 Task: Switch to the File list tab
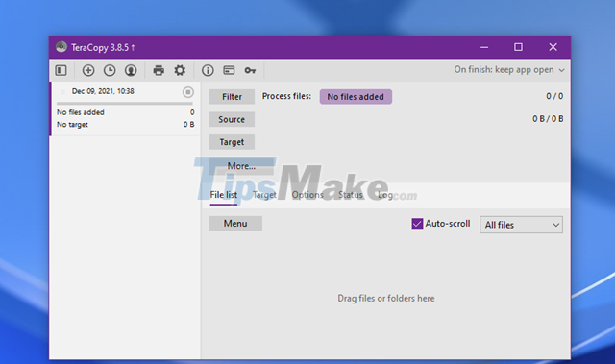point(224,195)
